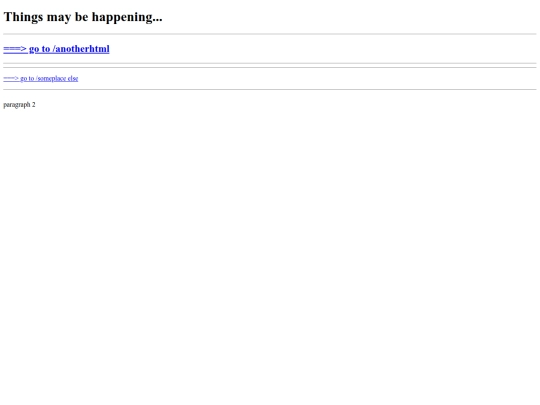Click the 'paragraph 2' text
540x405 pixels.
(19, 105)
